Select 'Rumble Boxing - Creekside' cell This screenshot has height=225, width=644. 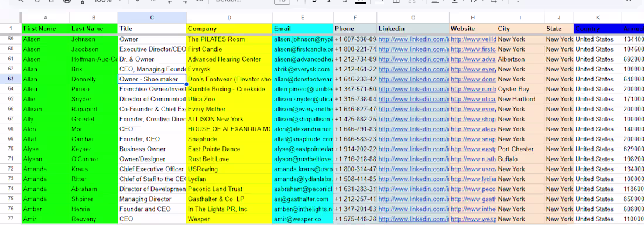(x=229, y=89)
